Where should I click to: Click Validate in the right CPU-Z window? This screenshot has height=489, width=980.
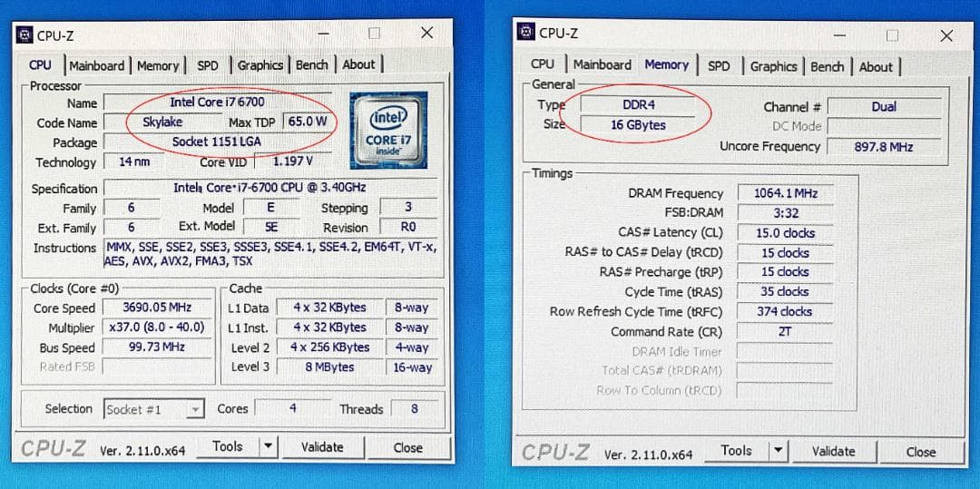pyautogui.click(x=833, y=451)
